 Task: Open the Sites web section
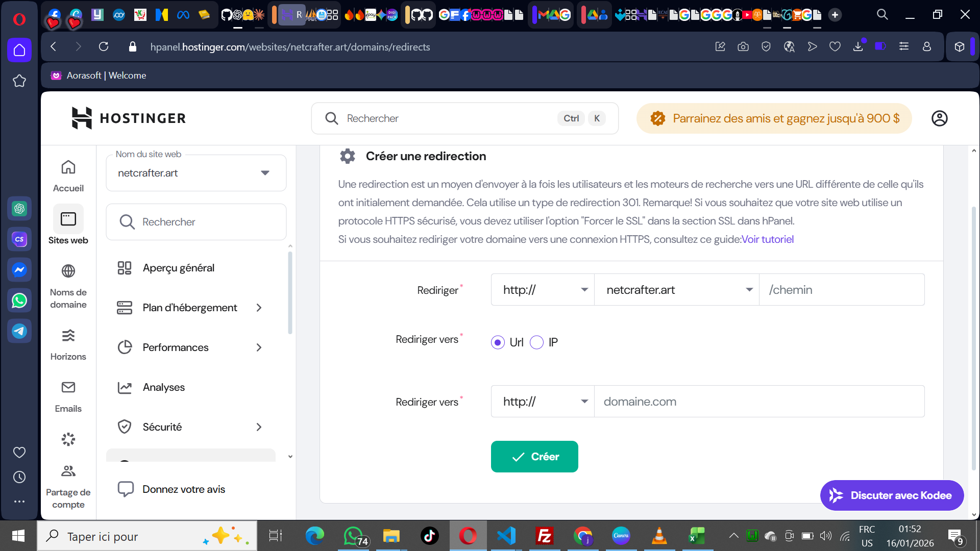[x=68, y=225]
